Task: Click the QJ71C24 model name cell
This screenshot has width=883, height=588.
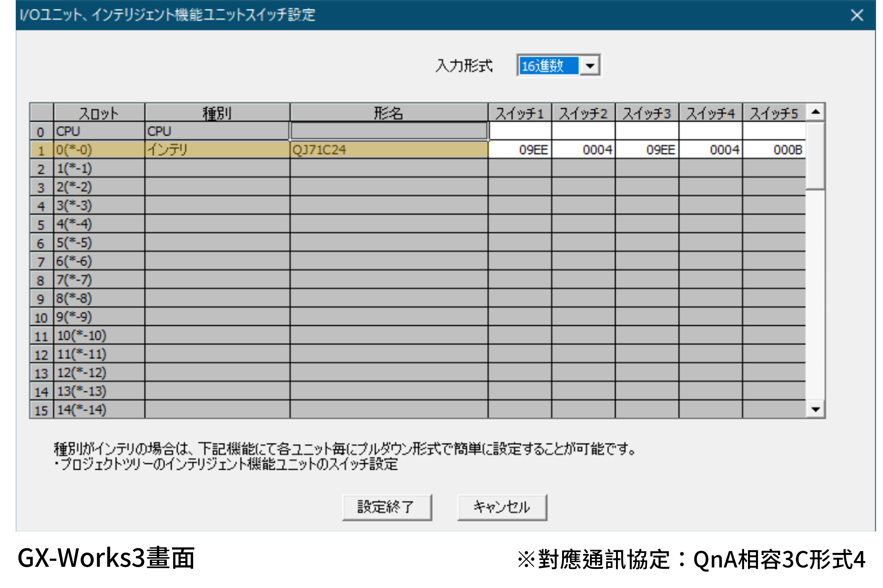Action: pyautogui.click(x=389, y=150)
